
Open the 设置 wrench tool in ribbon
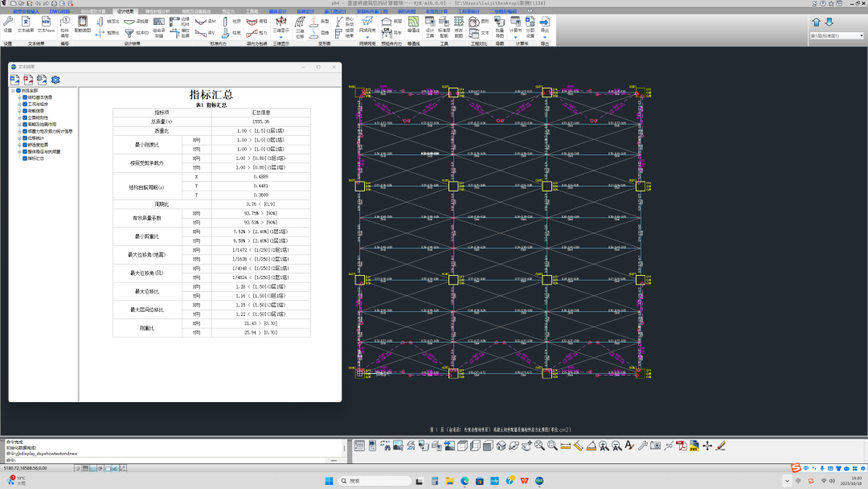[8, 25]
